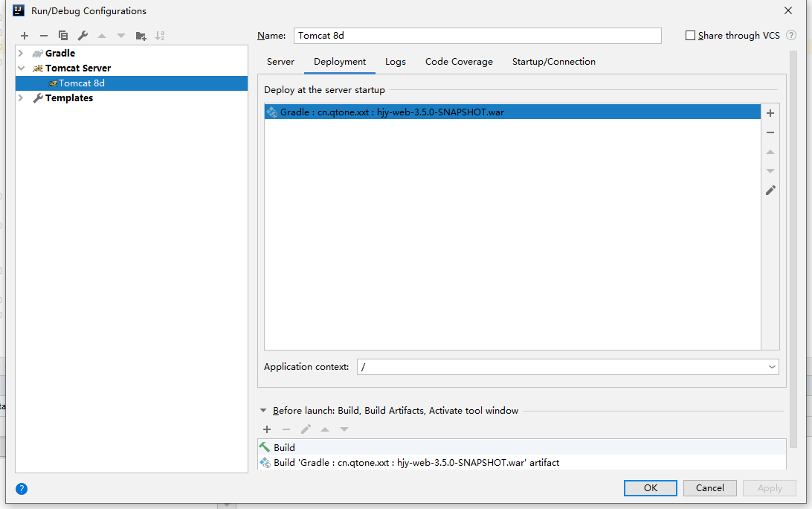Add new configuration with plus icon
812x509 pixels.
click(25, 36)
